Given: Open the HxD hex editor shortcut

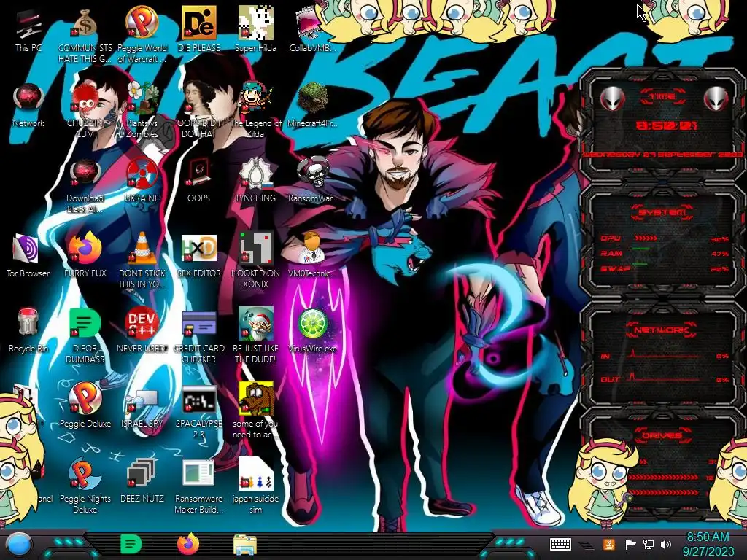Looking at the screenshot, I should (198, 256).
